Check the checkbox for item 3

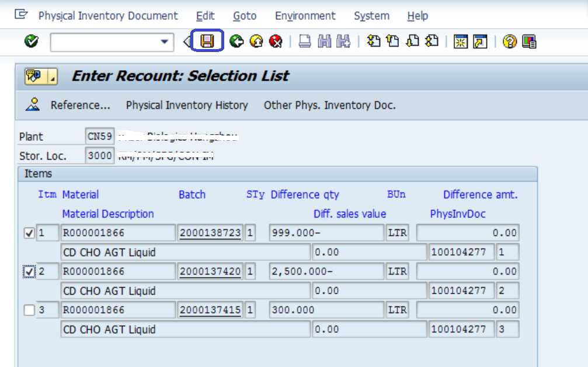(x=29, y=310)
